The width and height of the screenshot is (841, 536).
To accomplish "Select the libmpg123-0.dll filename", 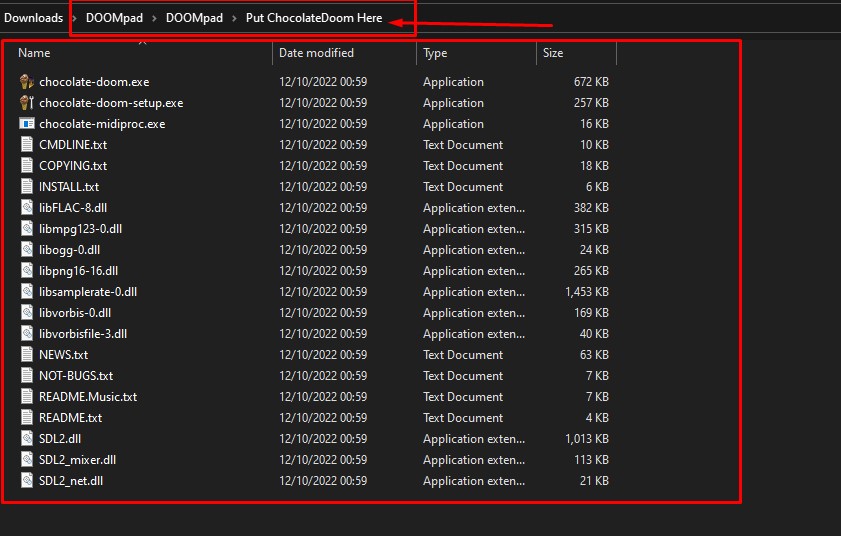I will (x=80, y=229).
